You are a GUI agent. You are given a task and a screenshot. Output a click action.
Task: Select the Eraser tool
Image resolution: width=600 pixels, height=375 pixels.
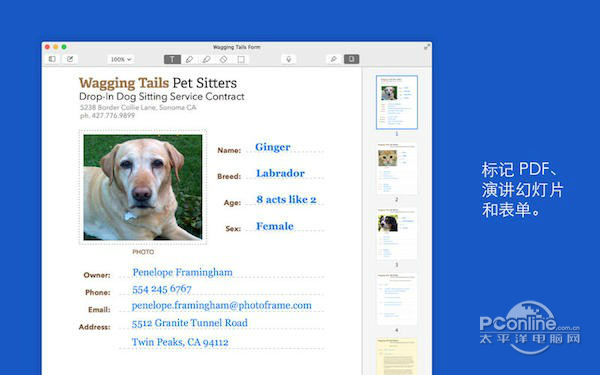click(x=224, y=59)
